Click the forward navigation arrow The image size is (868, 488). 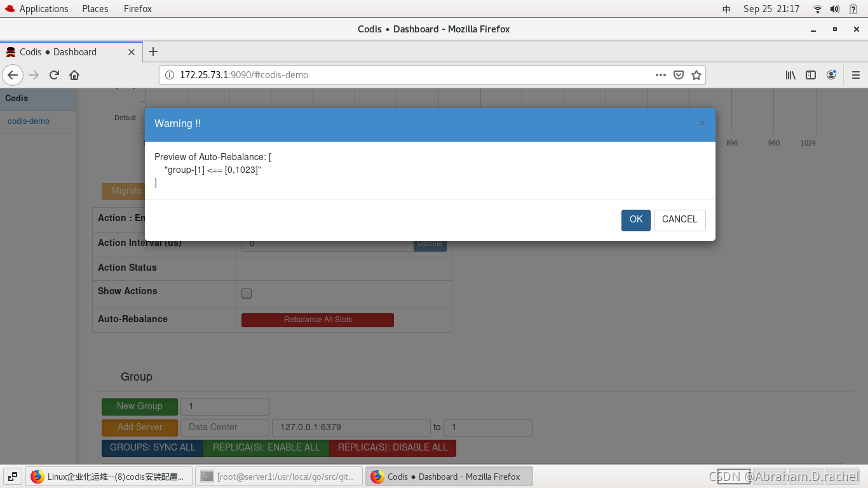point(34,75)
